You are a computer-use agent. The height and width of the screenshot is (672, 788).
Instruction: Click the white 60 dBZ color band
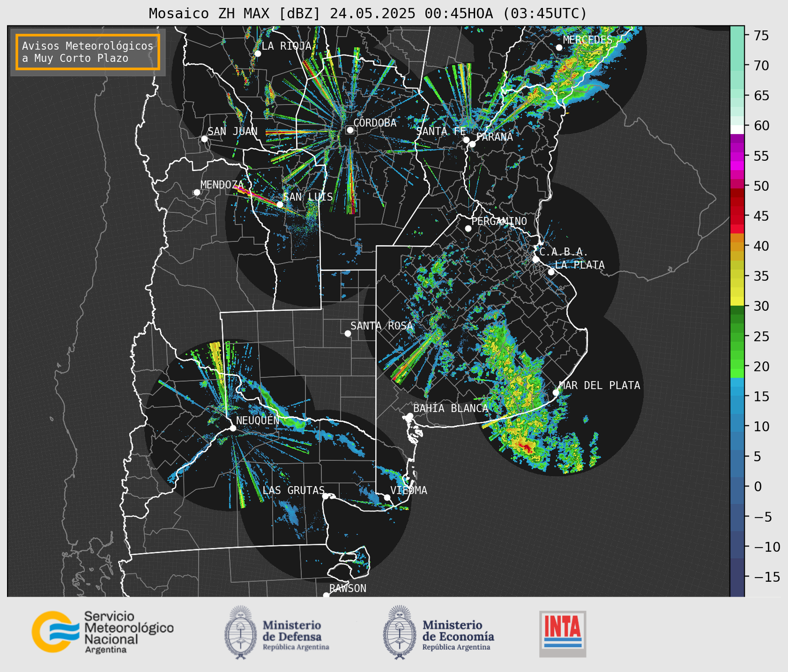737,129
